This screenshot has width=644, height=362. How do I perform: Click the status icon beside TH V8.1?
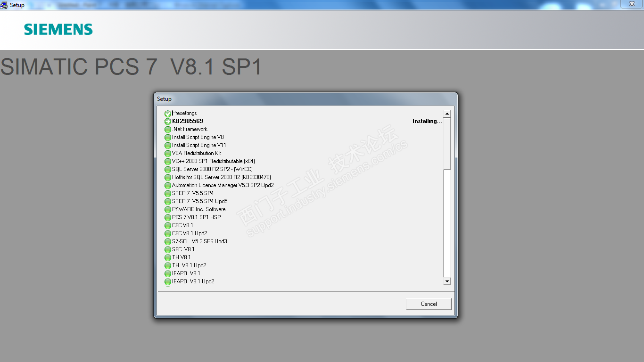coord(168,258)
